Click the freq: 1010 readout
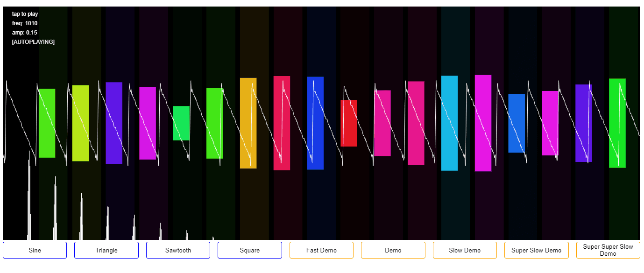This screenshot has width=644, height=273. point(25,23)
